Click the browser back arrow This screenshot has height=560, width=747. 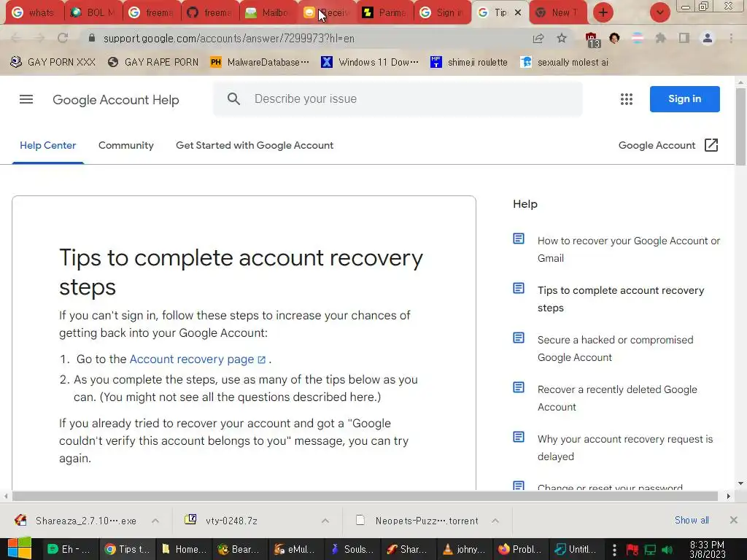16,38
